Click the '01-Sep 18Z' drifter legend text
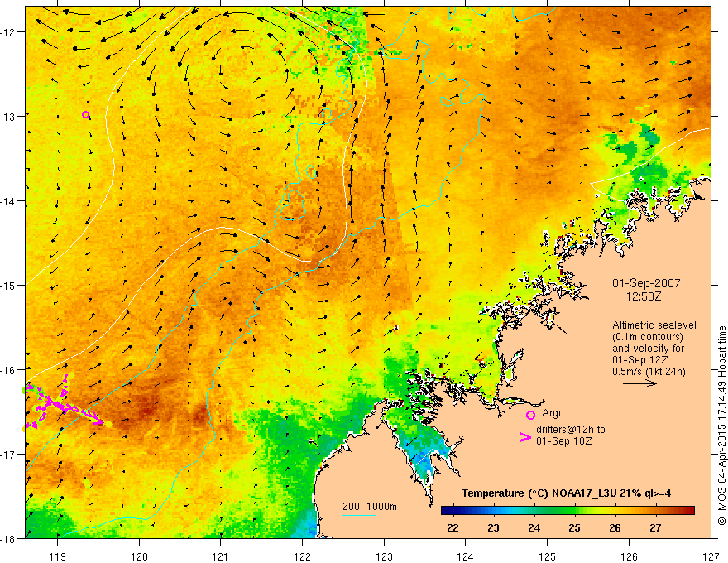This screenshot has height=563, width=728. (x=564, y=441)
